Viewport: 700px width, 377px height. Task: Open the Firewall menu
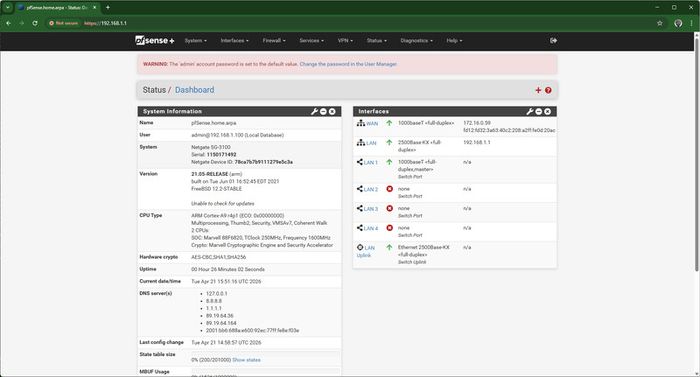tap(274, 41)
